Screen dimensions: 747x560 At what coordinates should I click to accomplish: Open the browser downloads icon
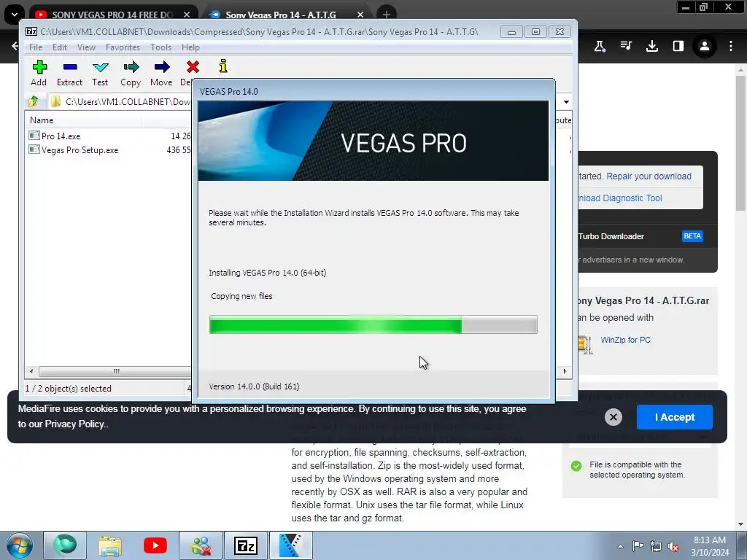pyautogui.click(x=652, y=46)
